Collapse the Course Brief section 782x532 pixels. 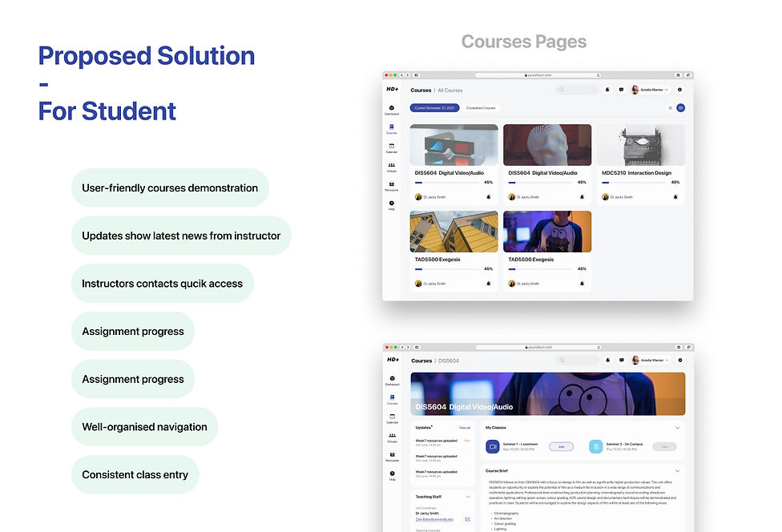(677, 470)
